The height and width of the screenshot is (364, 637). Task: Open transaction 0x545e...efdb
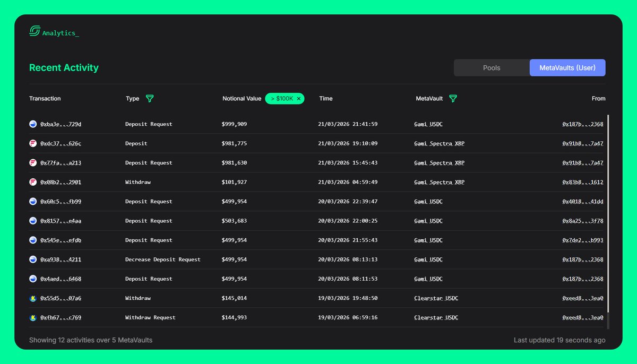click(x=61, y=240)
